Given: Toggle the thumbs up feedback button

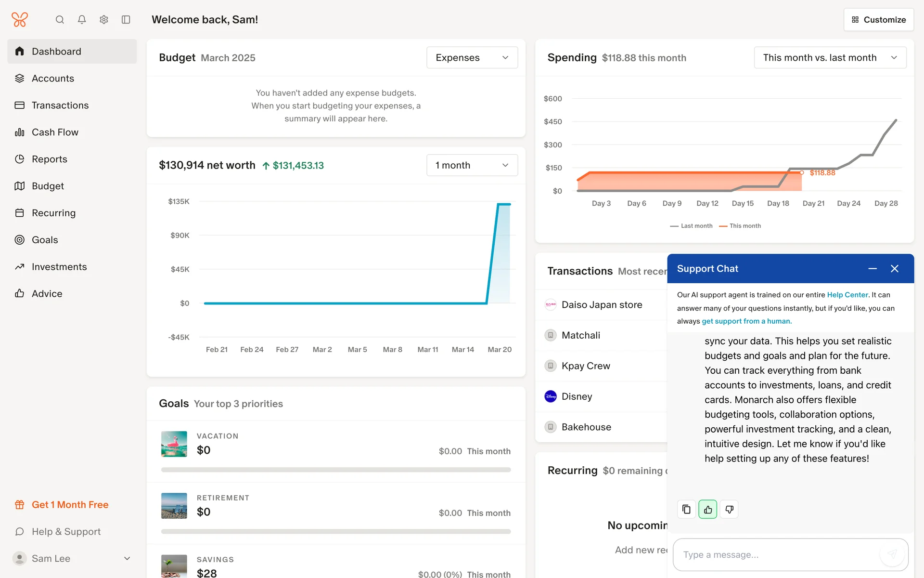Looking at the screenshot, I should click(x=708, y=509).
